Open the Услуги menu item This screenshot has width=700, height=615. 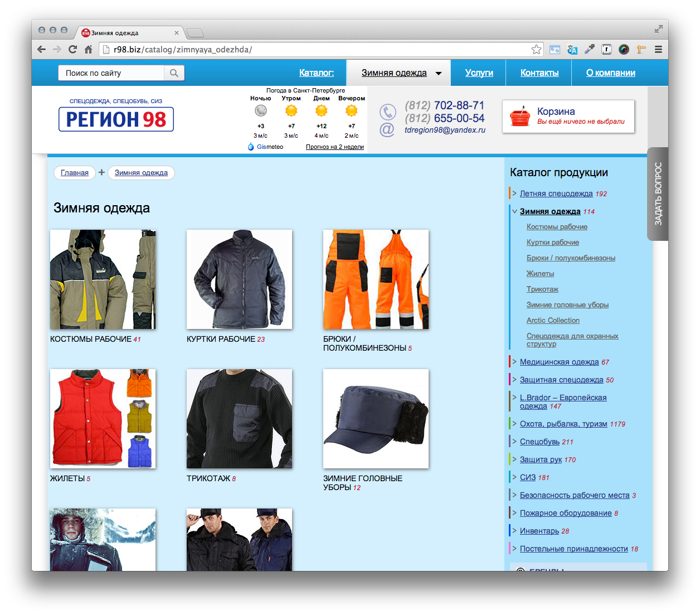click(479, 73)
